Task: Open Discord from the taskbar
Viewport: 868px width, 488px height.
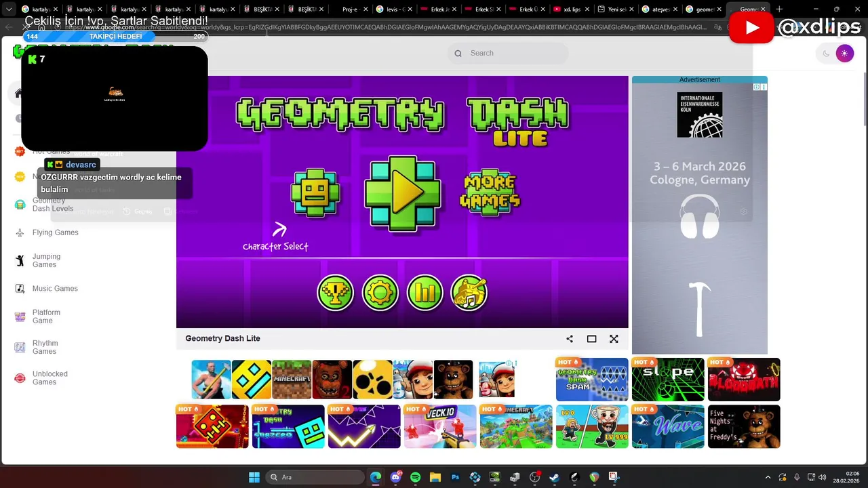Action: coord(396,477)
